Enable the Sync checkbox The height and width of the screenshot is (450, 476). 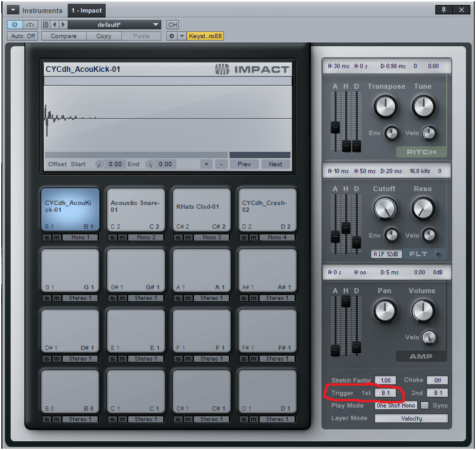[x=425, y=405]
